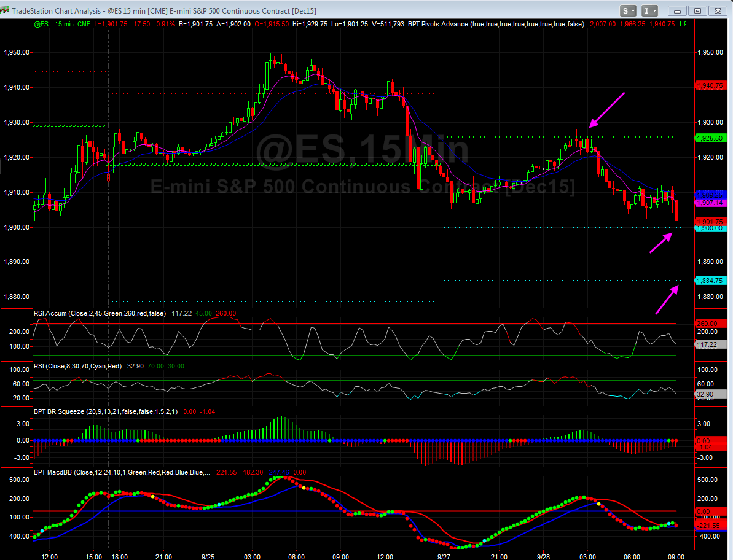The width and height of the screenshot is (733, 560).
Task: Select the '@ES - 15 min CME' status label
Action: point(62,25)
